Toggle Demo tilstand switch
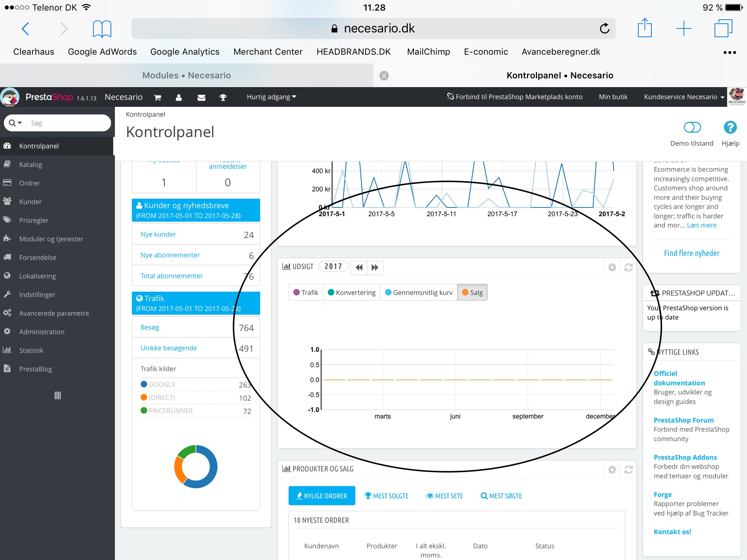The height and width of the screenshot is (560, 747). coord(692,127)
